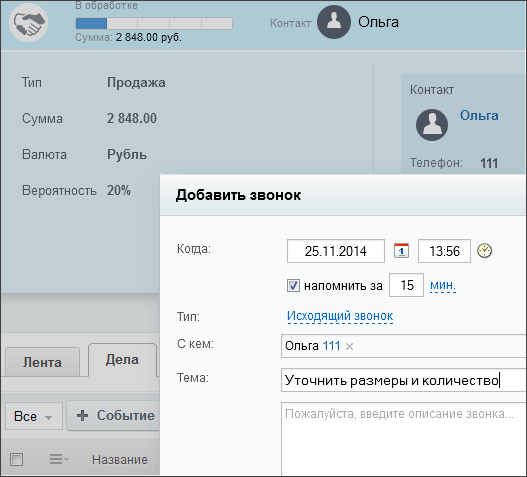Click the contact avatar in Контакт panel
The width and height of the screenshot is (527, 477).
coord(432,125)
